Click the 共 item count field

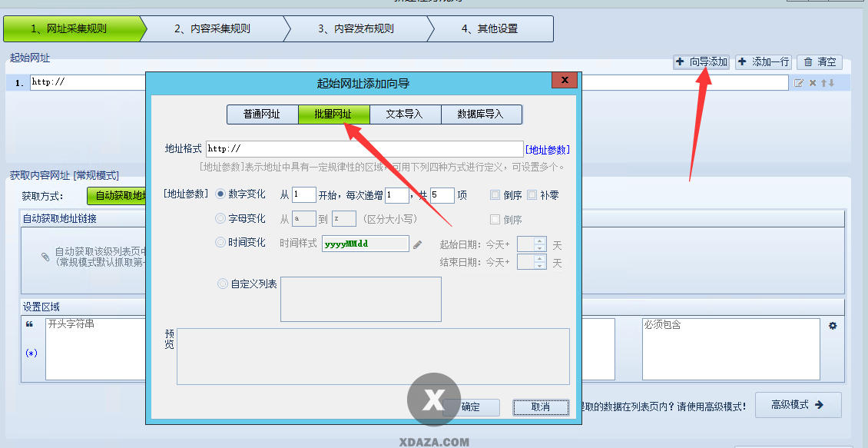point(442,195)
